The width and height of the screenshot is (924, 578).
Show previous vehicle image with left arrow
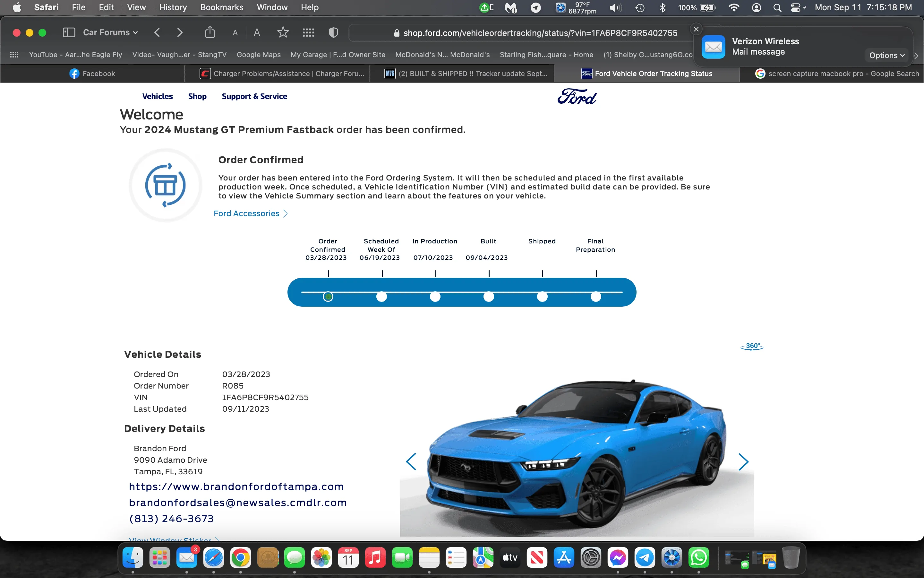(411, 462)
